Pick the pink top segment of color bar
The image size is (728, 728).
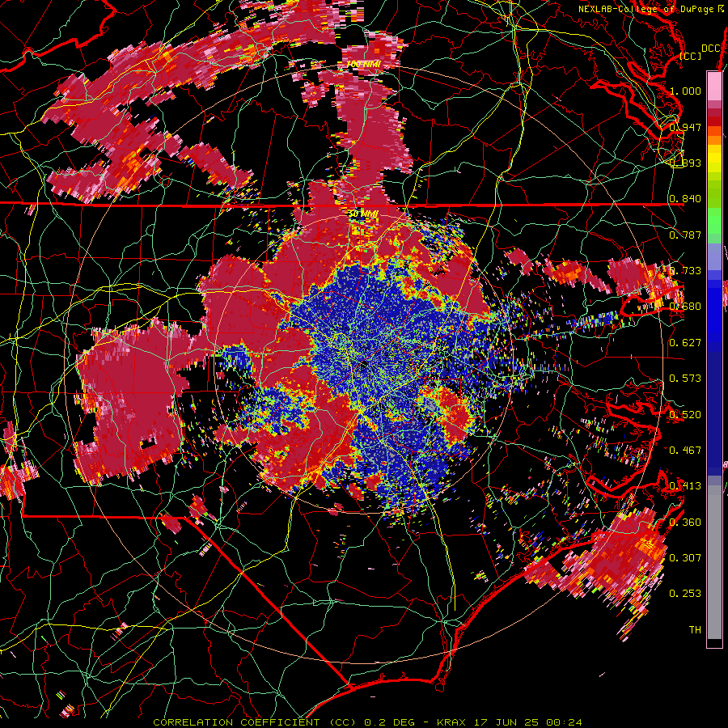click(714, 86)
